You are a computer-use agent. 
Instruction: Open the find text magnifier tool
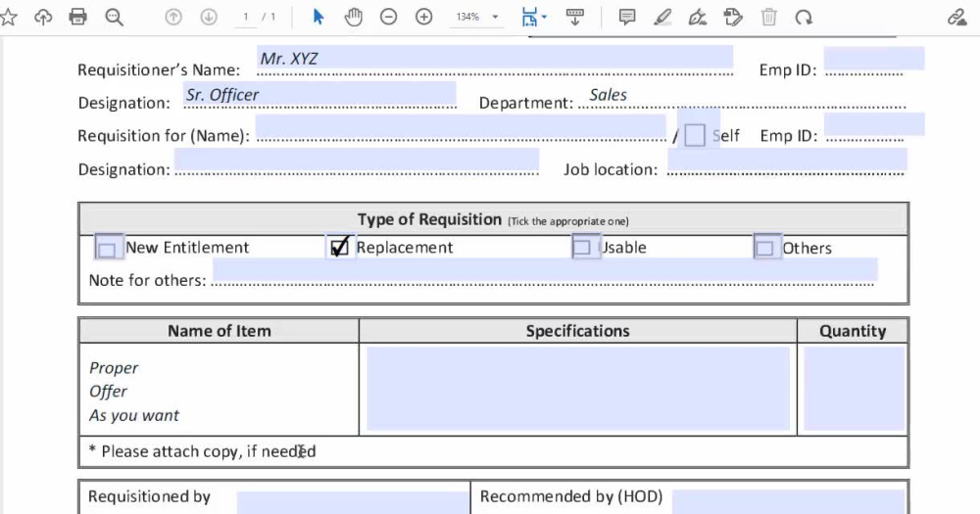click(114, 17)
